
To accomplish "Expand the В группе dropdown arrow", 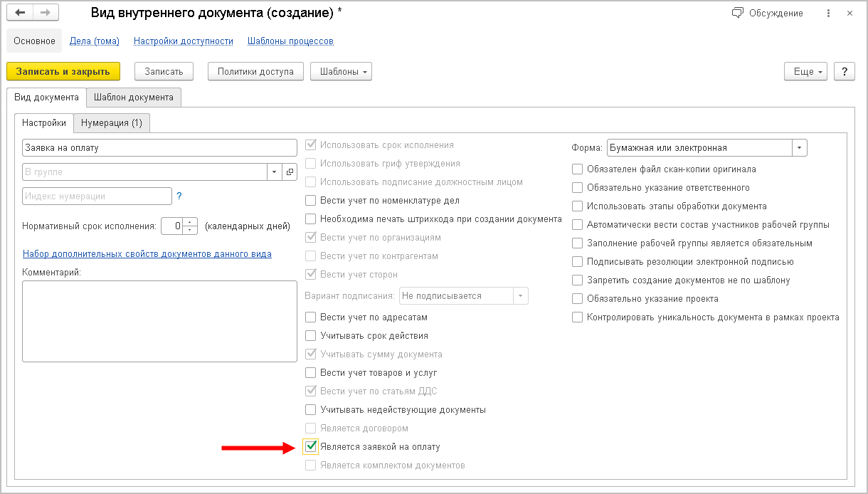I will (x=275, y=172).
